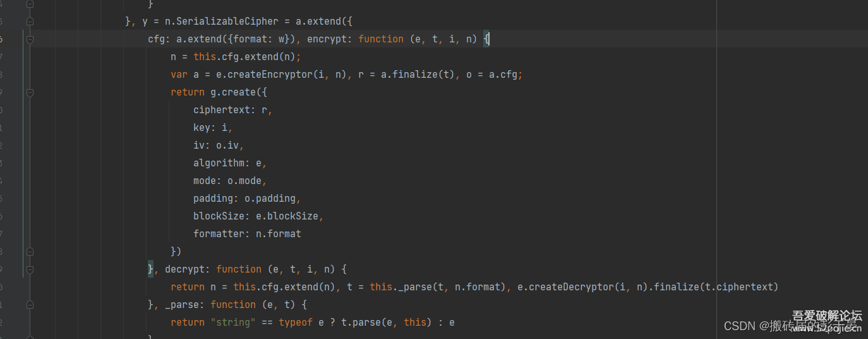This screenshot has width=868, height=339.
Task: Click the 'n = this.cfg.extend(n);' line
Action: tap(236, 57)
